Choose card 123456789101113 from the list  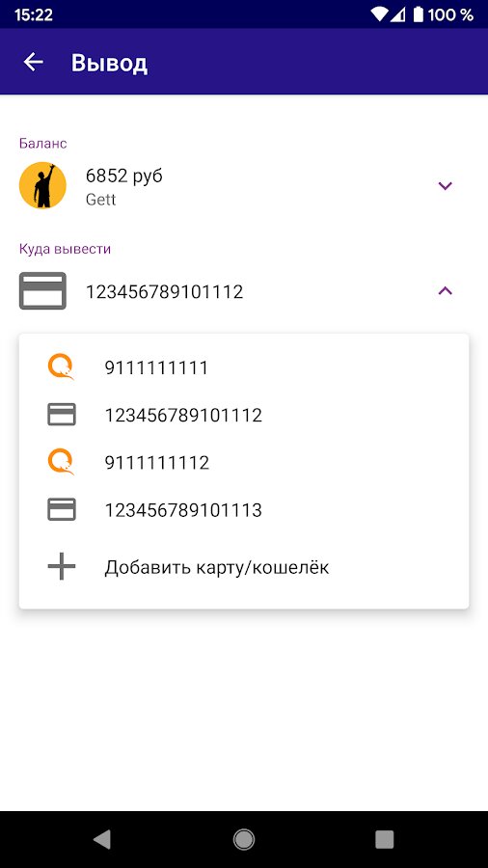coord(243,509)
